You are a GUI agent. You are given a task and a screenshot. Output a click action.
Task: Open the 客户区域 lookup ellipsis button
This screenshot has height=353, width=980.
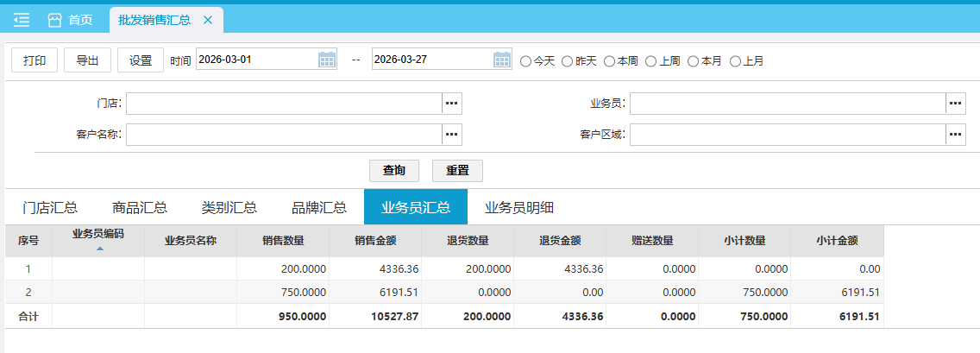pos(955,135)
